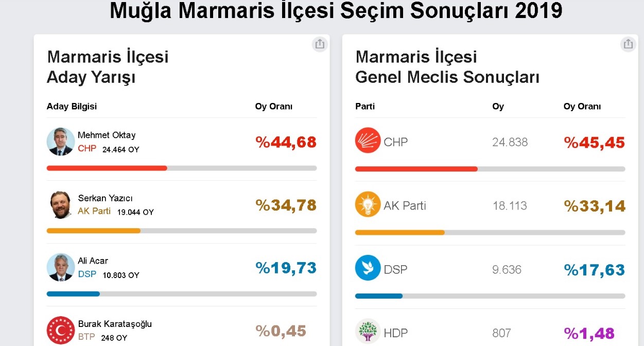This screenshot has width=644, height=346.
Task: Open Mehmet Oktay's profile photo
Action: click(61, 142)
